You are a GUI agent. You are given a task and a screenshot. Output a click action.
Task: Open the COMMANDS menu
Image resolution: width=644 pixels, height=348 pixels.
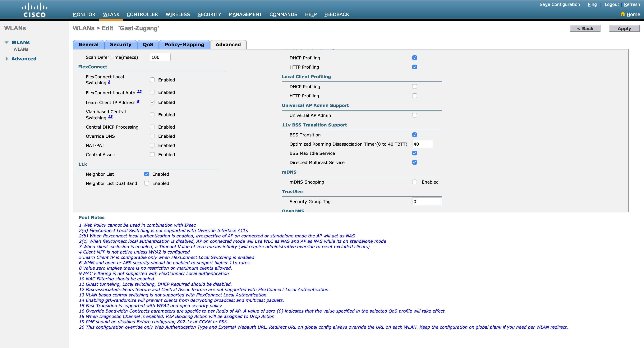[x=283, y=14]
